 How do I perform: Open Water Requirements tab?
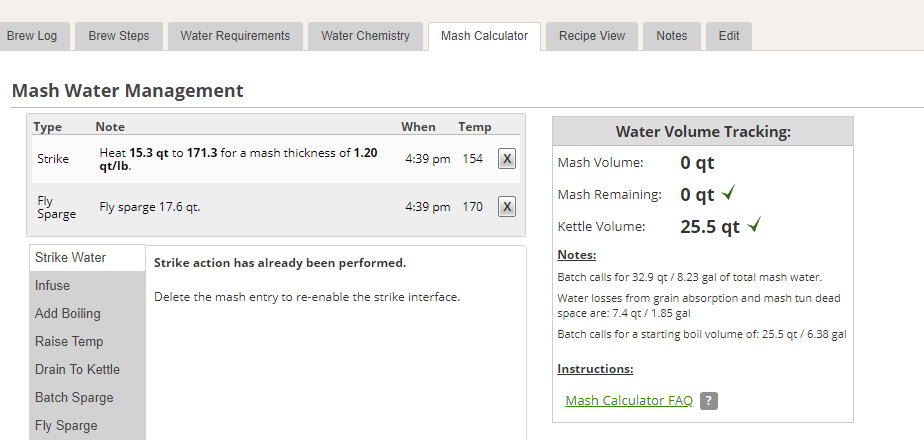click(x=235, y=36)
